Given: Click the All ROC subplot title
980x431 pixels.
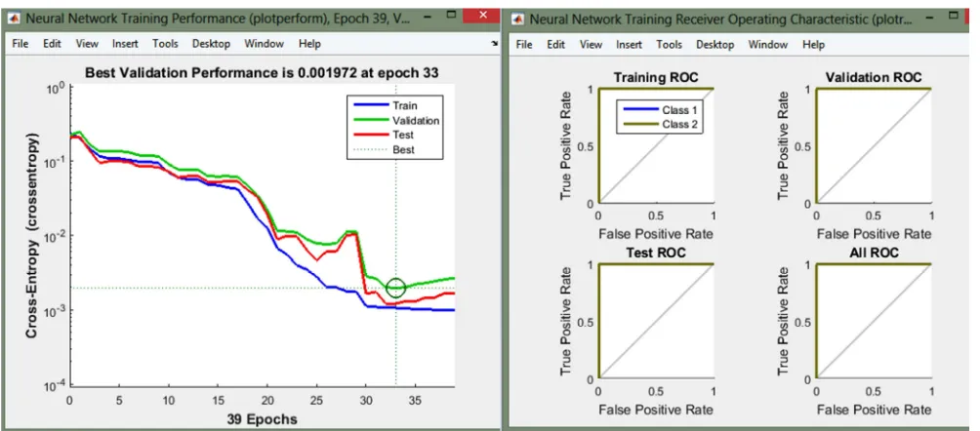Looking at the screenshot, I should coord(874,253).
